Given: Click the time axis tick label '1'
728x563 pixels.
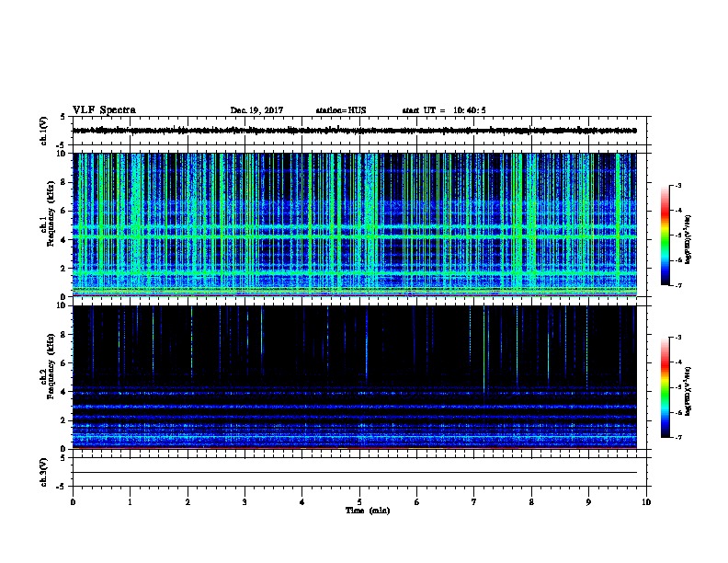Looking at the screenshot, I should pyautogui.click(x=130, y=501).
